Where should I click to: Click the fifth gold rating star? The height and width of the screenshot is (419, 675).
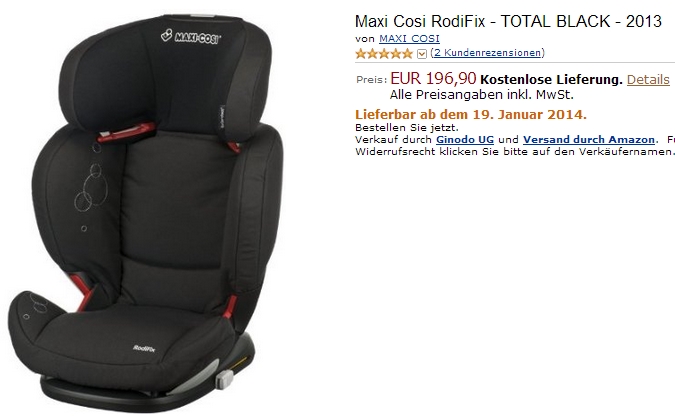pyautogui.click(x=407, y=54)
